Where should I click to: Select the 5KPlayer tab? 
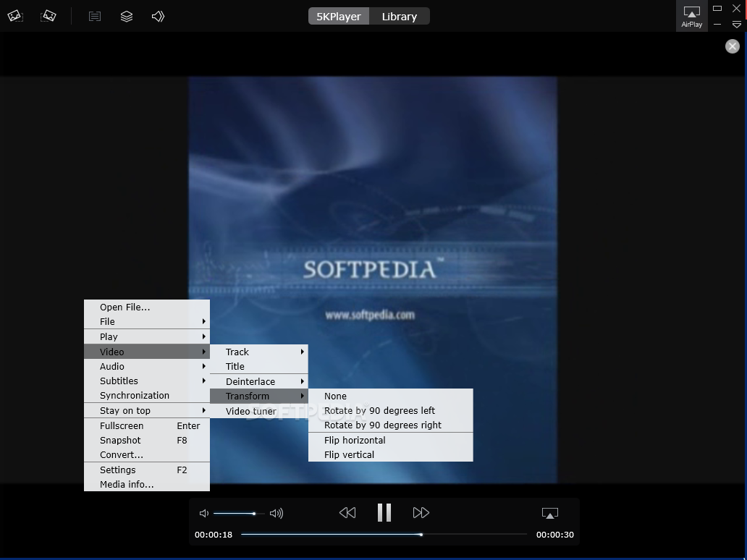coord(339,16)
